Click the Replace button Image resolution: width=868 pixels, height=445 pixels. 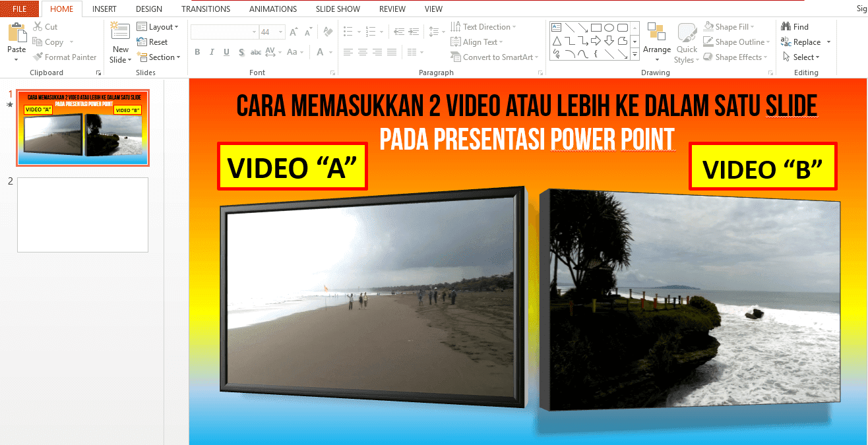point(801,42)
